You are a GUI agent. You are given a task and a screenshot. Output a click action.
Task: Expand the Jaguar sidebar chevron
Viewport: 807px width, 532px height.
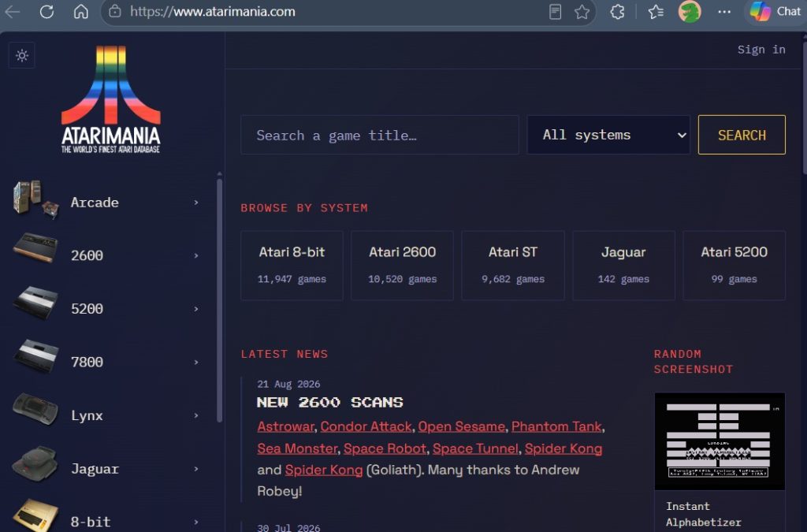coord(196,469)
